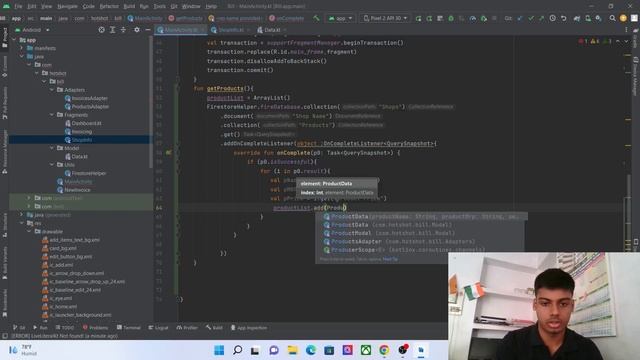
Task: Open the app run configuration dropdown
Action: tap(340, 18)
